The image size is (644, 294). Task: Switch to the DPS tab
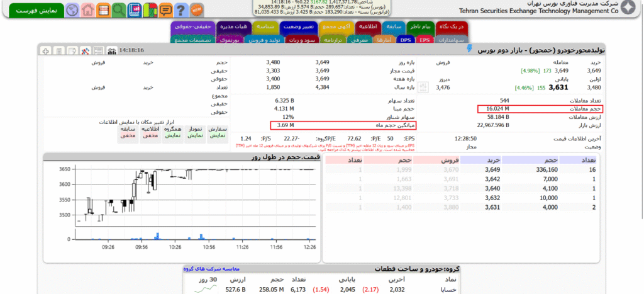click(406, 40)
